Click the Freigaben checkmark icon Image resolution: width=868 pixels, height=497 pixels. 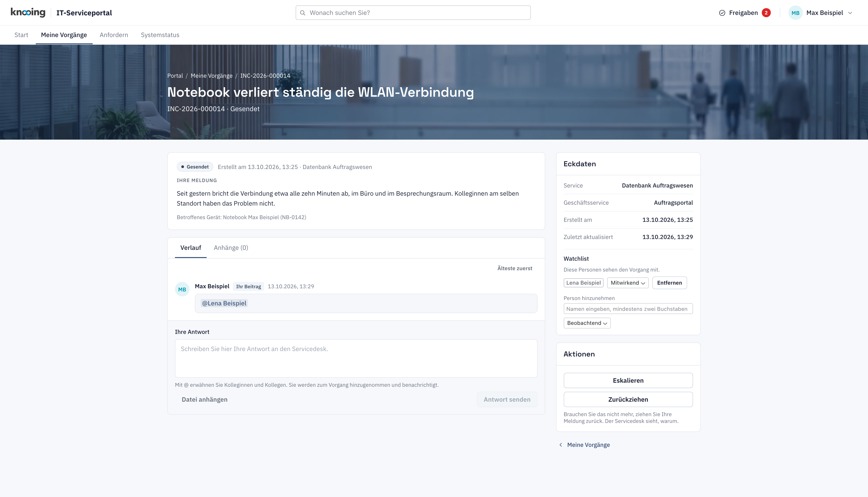click(x=722, y=13)
